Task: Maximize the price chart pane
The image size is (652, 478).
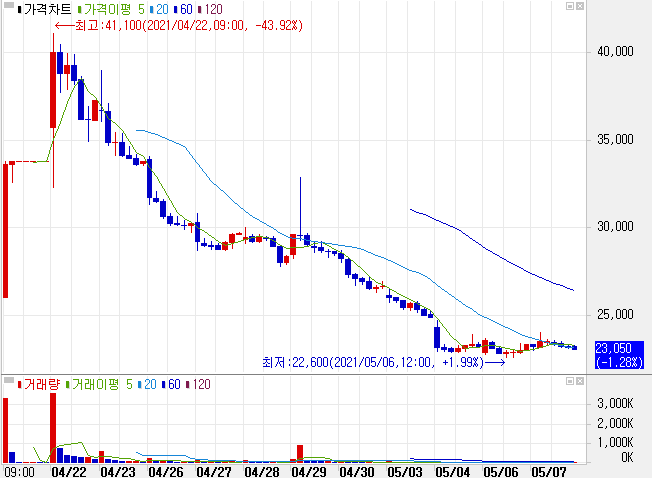Action: tap(570, 6)
